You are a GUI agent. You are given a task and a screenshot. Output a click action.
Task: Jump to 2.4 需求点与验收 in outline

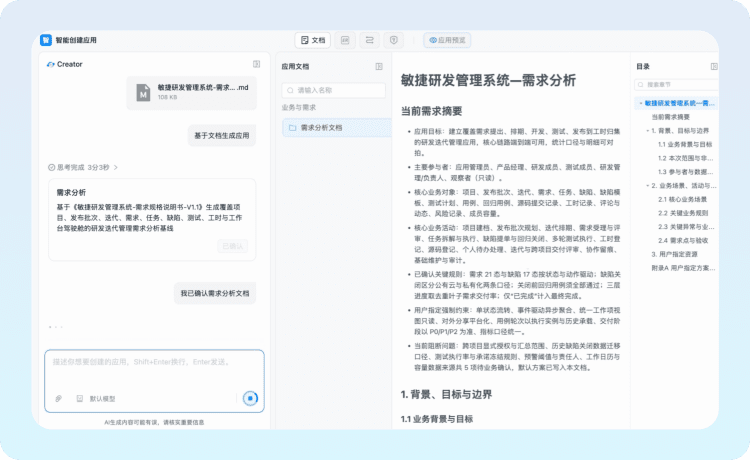[x=683, y=241]
